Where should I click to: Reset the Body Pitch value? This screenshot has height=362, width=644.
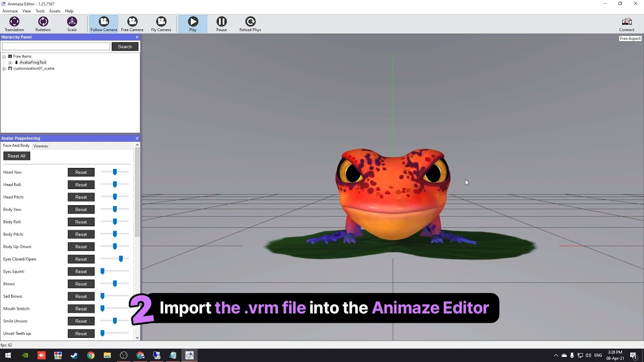[x=81, y=234]
